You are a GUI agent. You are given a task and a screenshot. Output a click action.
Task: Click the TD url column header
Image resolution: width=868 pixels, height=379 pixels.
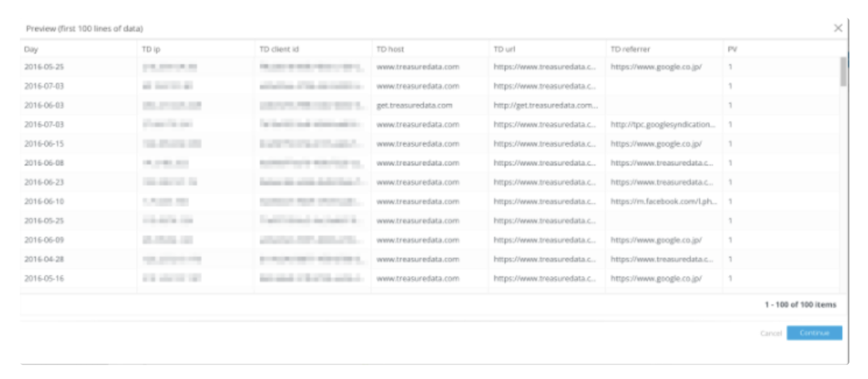coord(504,50)
